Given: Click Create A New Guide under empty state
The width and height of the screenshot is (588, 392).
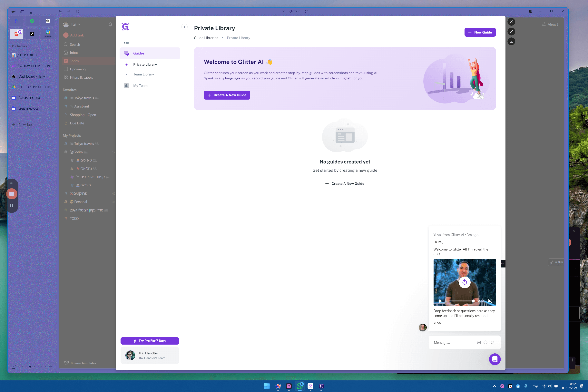Looking at the screenshot, I should [345, 183].
